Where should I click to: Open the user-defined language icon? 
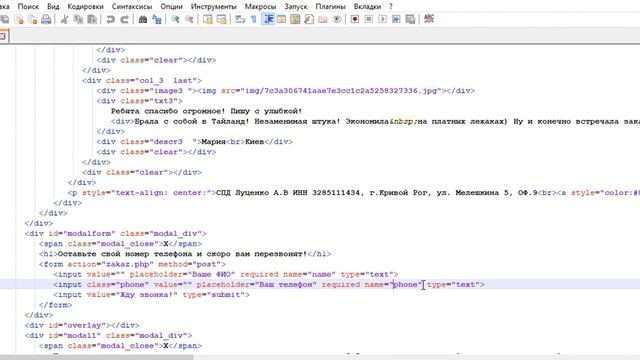(x=282, y=19)
